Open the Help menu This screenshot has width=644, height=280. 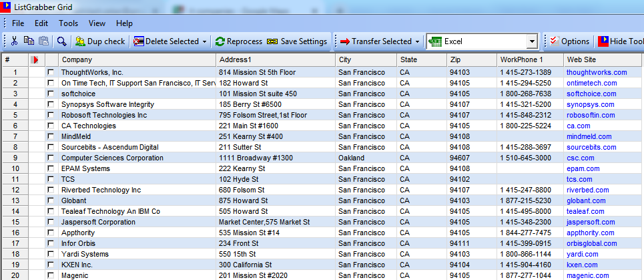pos(124,23)
